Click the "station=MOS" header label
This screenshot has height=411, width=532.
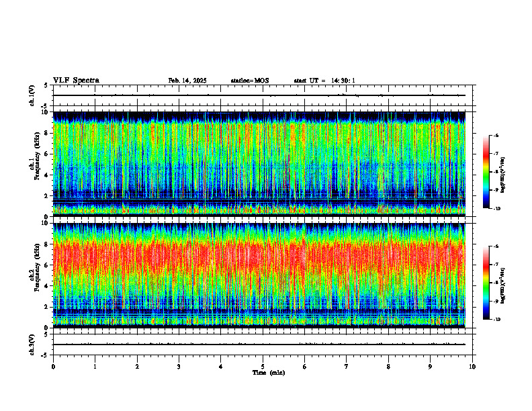[250, 81]
